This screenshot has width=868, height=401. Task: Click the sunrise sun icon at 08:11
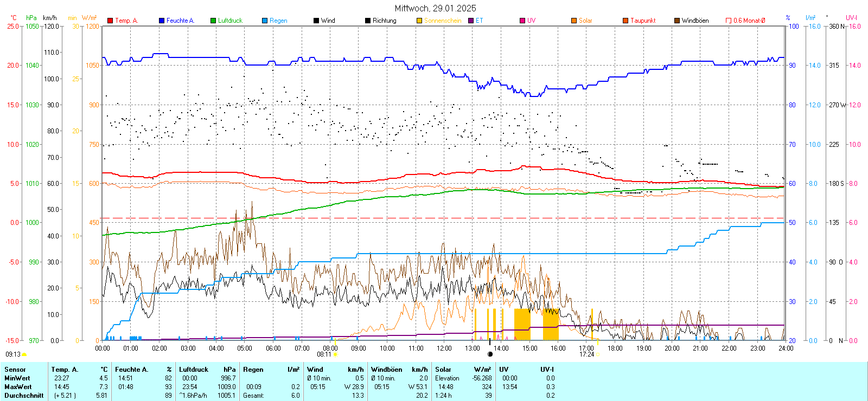coord(335,354)
